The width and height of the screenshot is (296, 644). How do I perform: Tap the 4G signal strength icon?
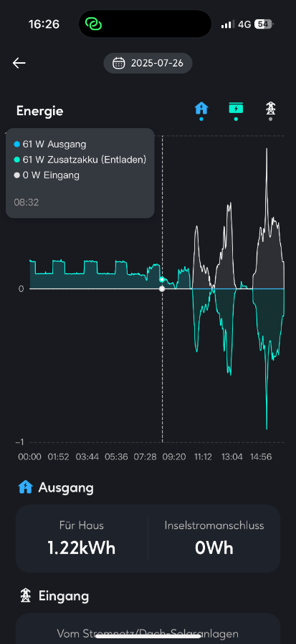tap(228, 24)
